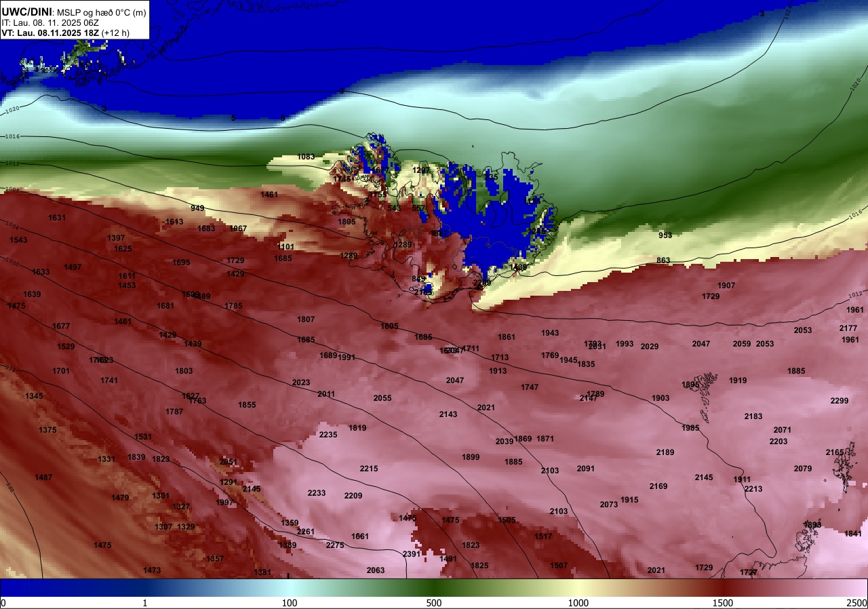Click the colorbar label 1500
Screen dimensions: 868x609
click(723, 603)
